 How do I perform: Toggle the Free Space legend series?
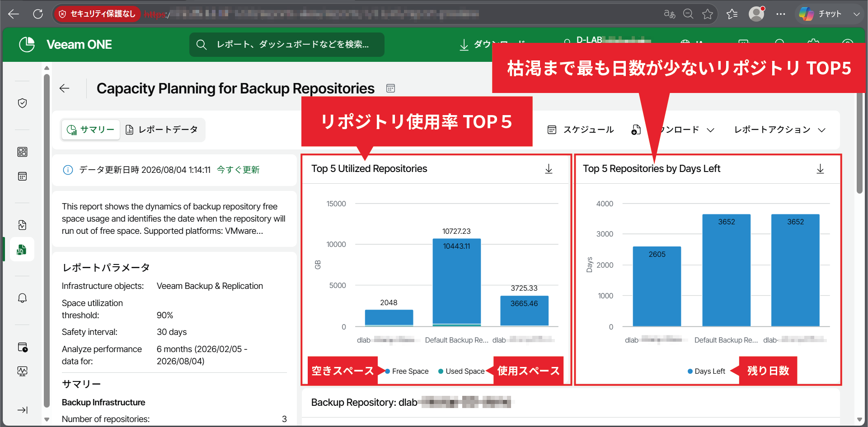coord(407,371)
